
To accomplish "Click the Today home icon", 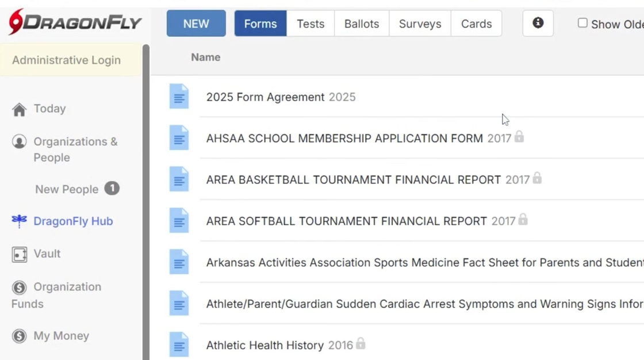I will pyautogui.click(x=20, y=109).
